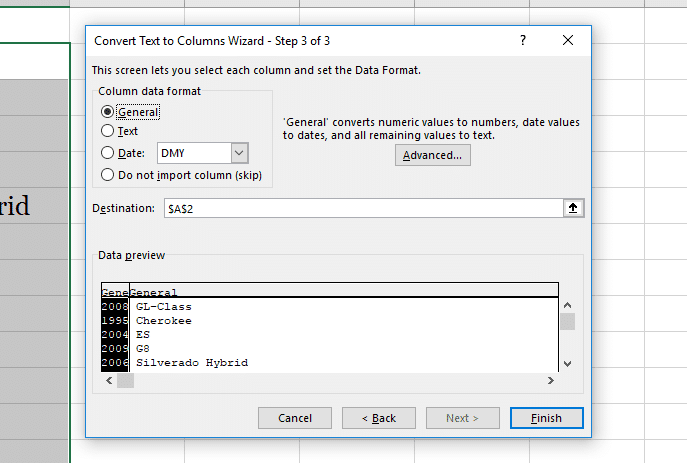Close the Convert Text to Columns Wizard
The width and height of the screenshot is (687, 463).
tap(568, 41)
